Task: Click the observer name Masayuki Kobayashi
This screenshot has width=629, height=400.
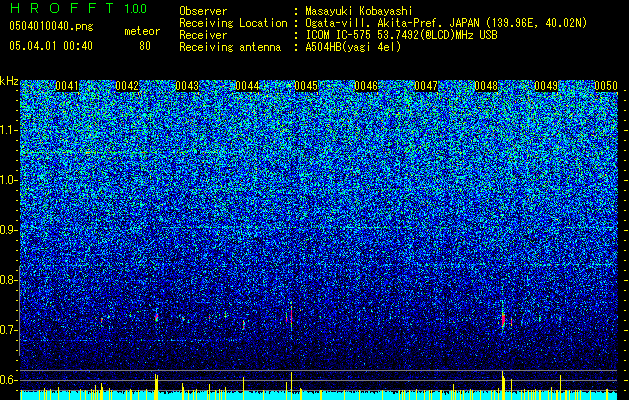Action: point(359,11)
